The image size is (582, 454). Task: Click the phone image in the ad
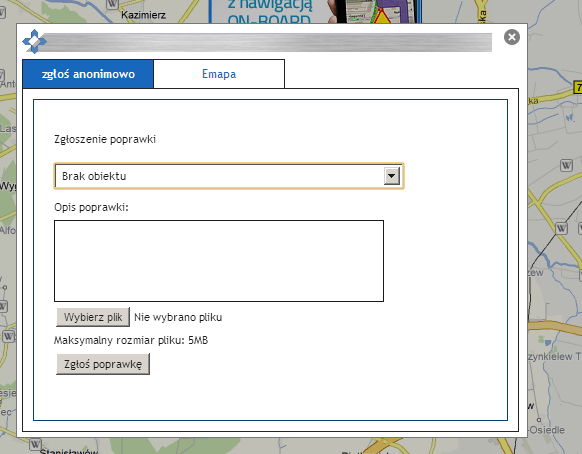(x=375, y=12)
